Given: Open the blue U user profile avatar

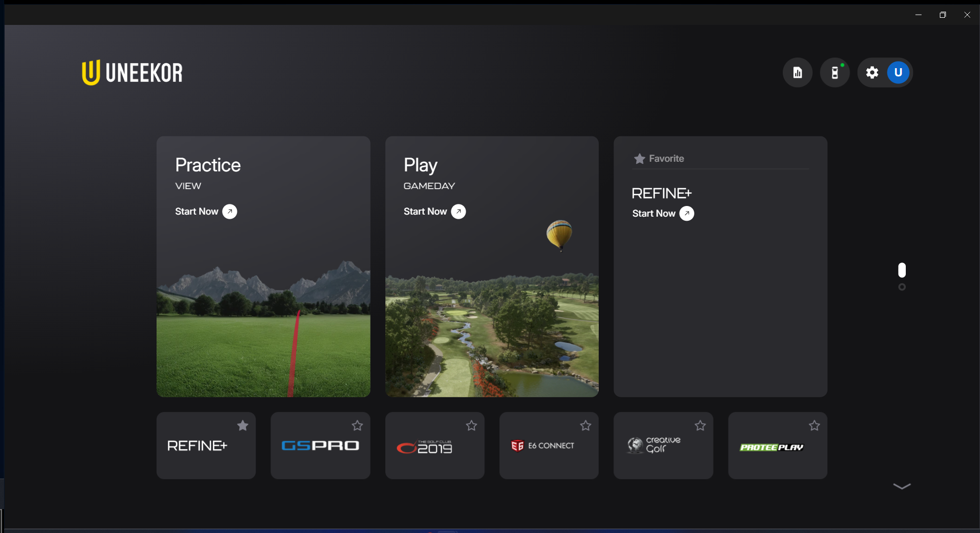Looking at the screenshot, I should tap(898, 73).
